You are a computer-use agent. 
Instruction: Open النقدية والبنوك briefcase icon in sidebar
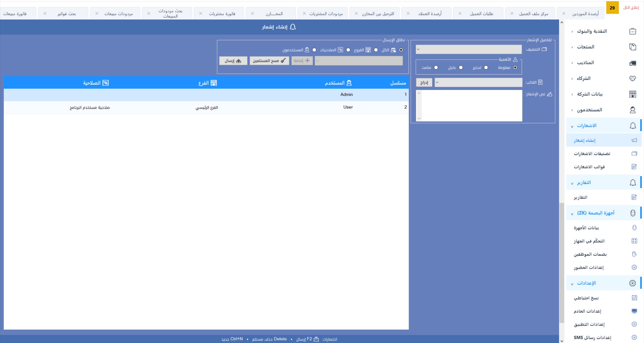[632, 31]
